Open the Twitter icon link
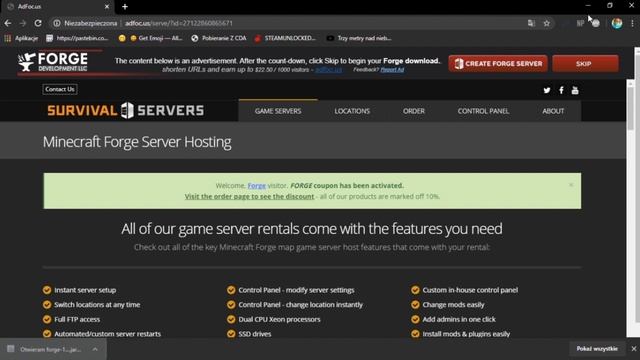640x360 pixels. point(547,90)
